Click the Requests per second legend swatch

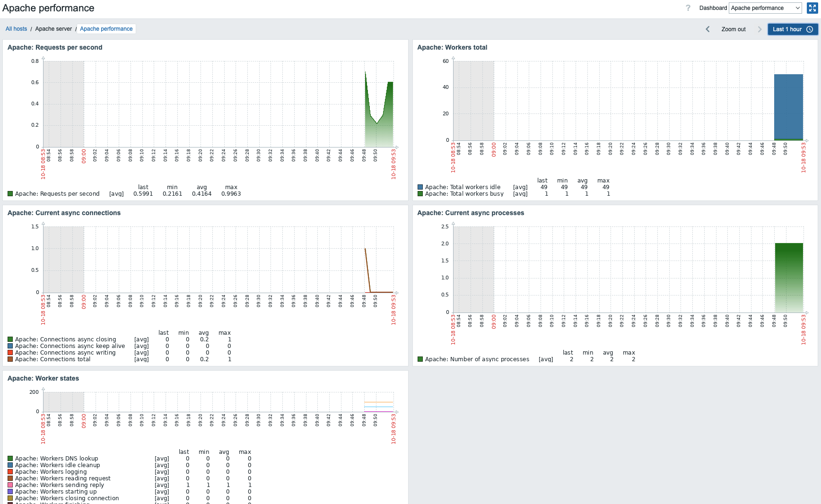[x=10, y=194]
